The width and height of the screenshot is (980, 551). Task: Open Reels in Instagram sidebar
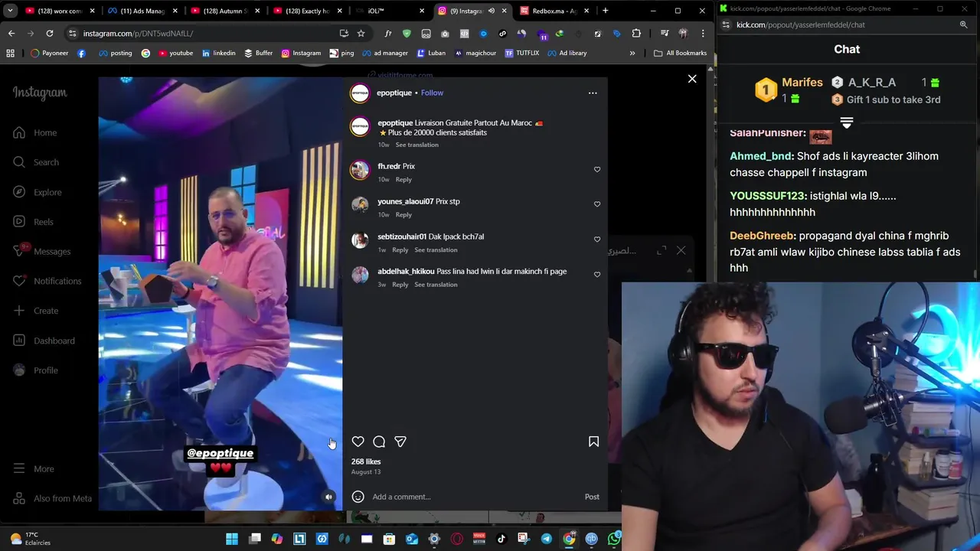34,222
